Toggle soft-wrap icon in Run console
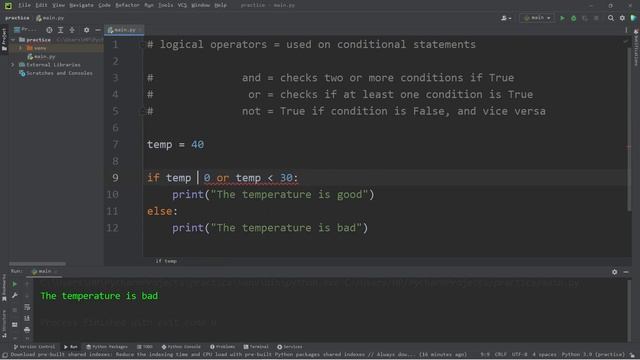Viewport: 640px width, 360px height. pyautogui.click(x=27, y=307)
